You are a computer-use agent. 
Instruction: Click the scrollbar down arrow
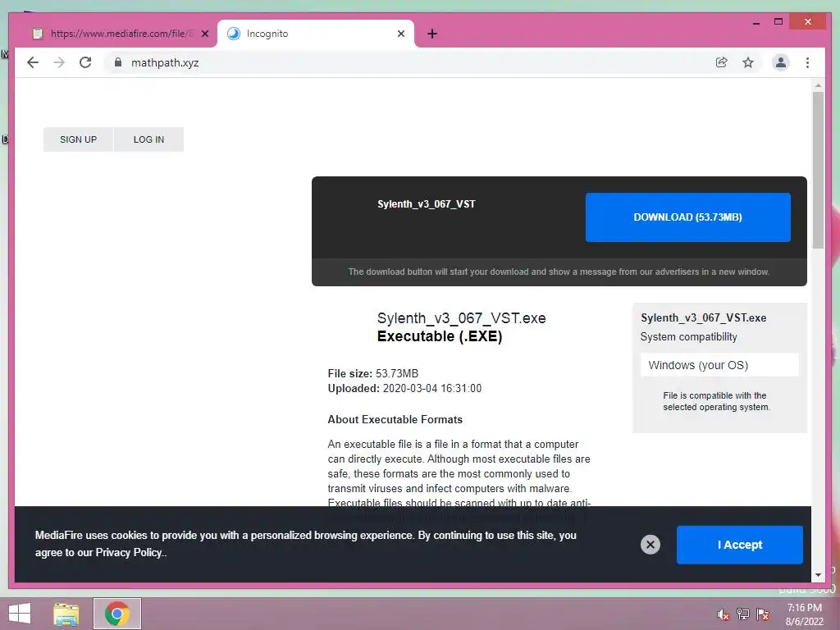pyautogui.click(x=818, y=575)
